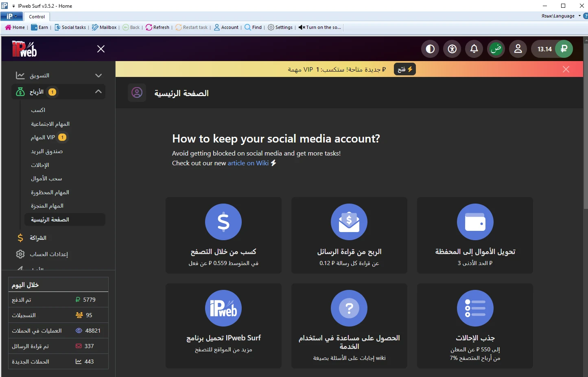The width and height of the screenshot is (588, 377).
Task: Expand the التسويق sidebar section
Action: (x=58, y=75)
